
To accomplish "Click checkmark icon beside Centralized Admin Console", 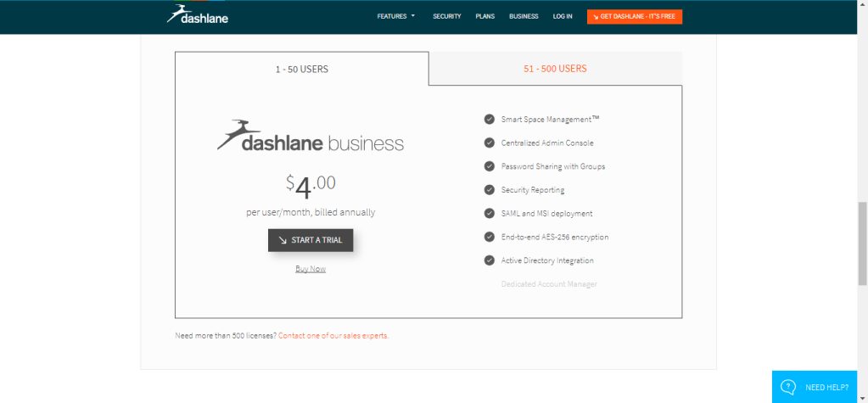I will (x=490, y=143).
